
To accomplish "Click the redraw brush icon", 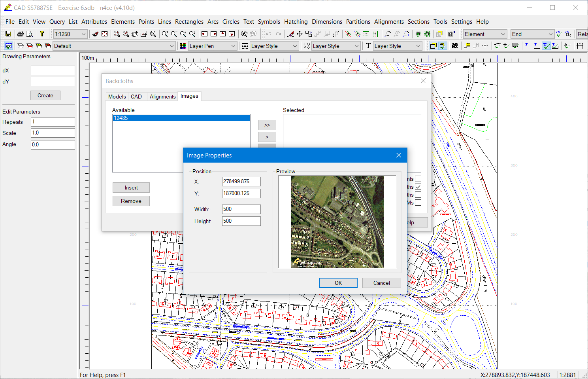I will click(x=95, y=34).
